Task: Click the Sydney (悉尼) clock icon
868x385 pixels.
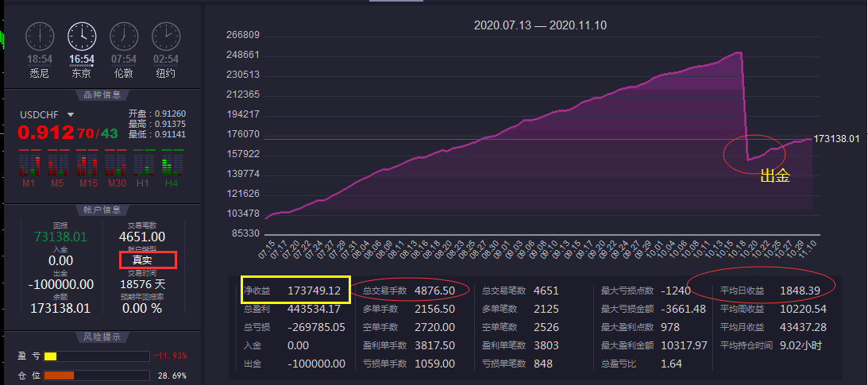Action: pyautogui.click(x=39, y=36)
